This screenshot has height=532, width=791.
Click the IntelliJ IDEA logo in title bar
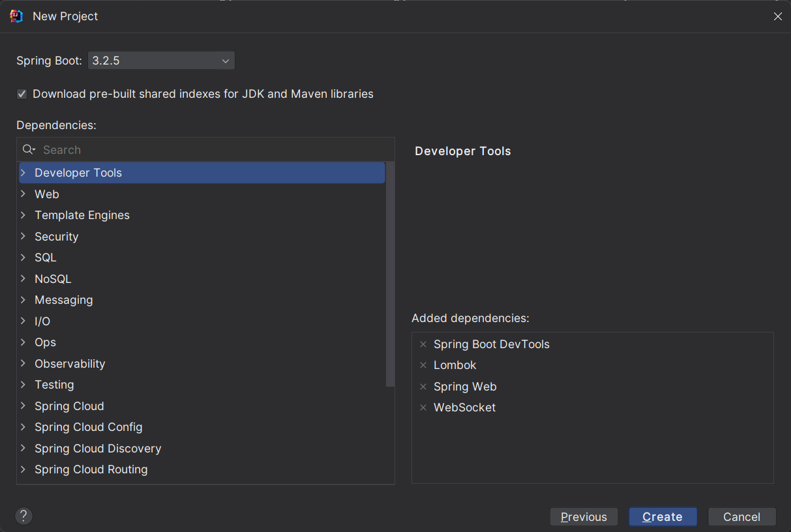[16, 16]
